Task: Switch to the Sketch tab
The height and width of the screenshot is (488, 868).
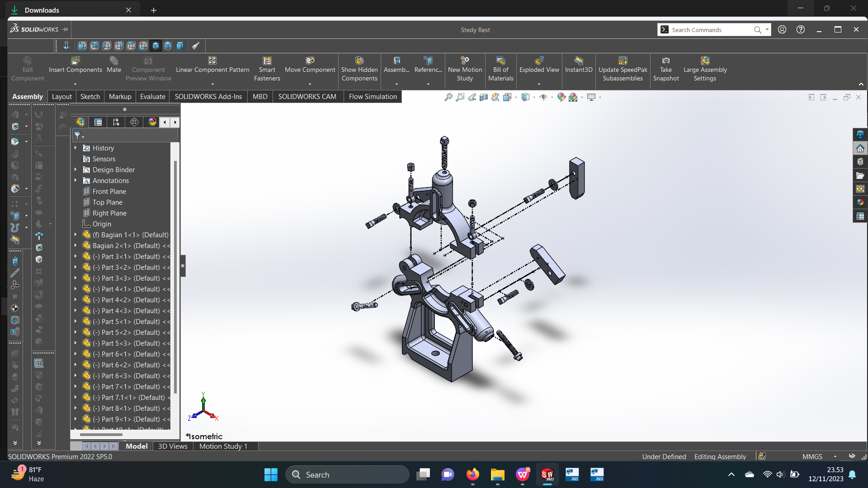Action: point(90,97)
